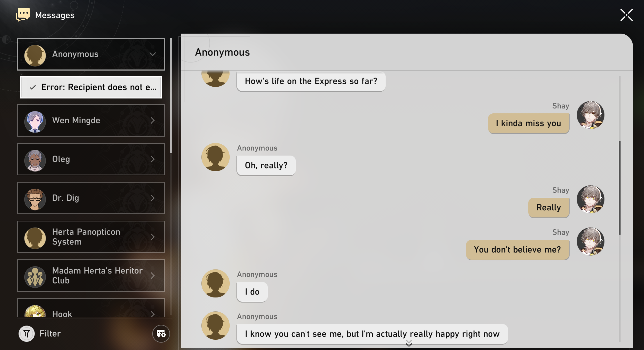The image size is (644, 350).
Task: Open the Dr. Dig conversation entry
Action: pos(91,198)
